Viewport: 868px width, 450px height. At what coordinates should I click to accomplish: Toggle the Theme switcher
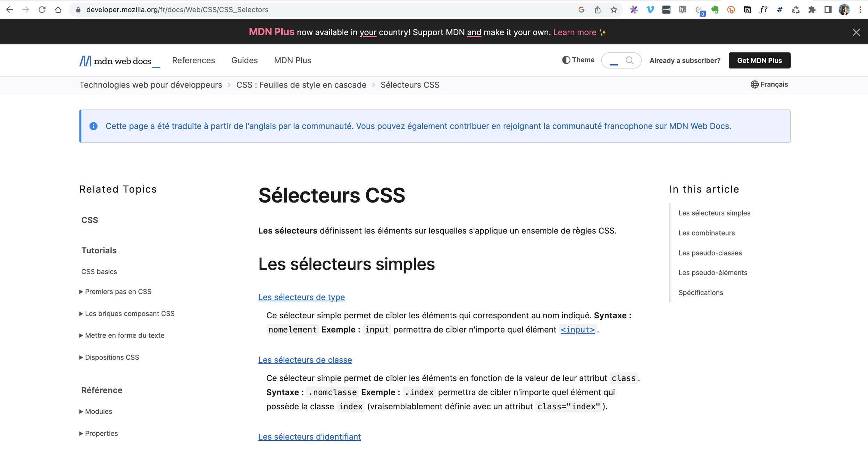[578, 60]
